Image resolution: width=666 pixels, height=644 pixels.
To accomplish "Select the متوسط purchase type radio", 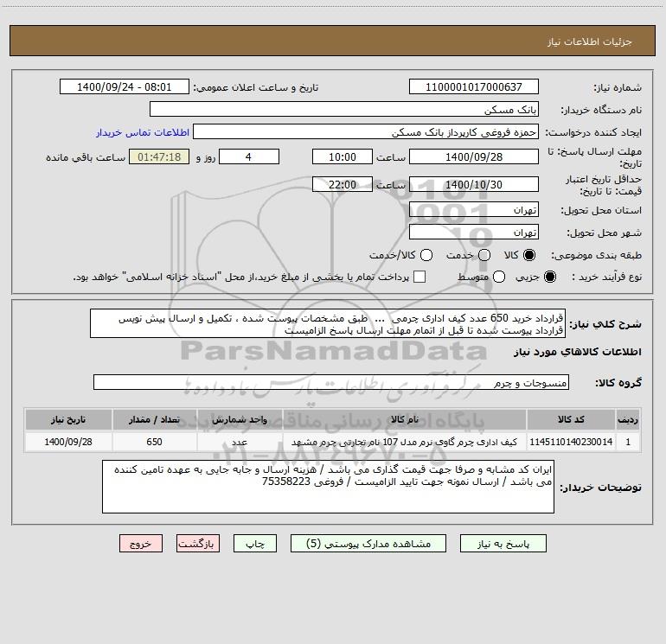I will (x=499, y=277).
